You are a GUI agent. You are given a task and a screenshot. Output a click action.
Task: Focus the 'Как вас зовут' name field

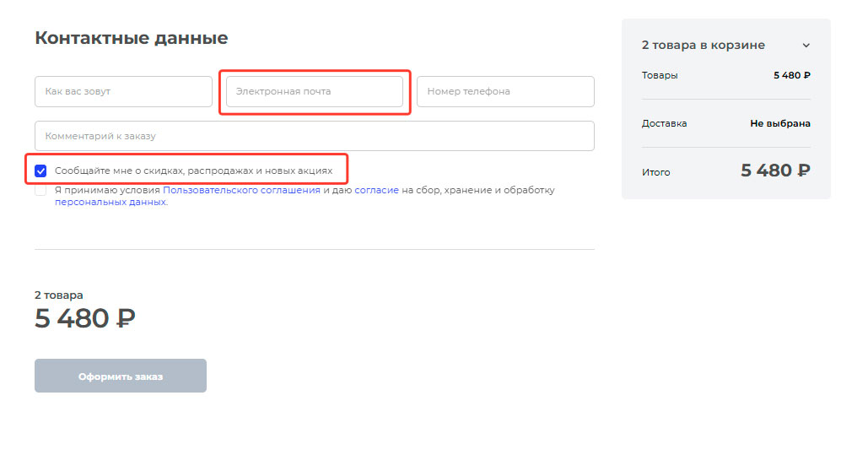[x=123, y=91]
